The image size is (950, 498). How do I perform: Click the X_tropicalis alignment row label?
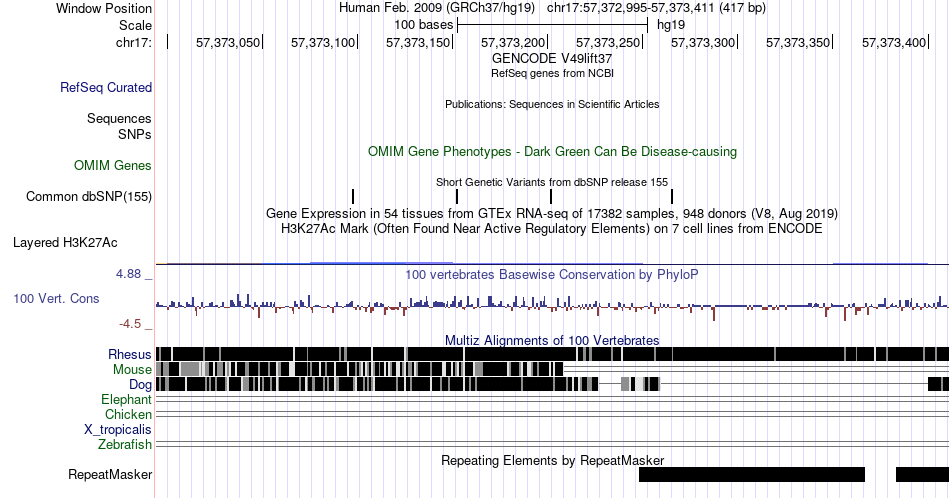point(118,430)
